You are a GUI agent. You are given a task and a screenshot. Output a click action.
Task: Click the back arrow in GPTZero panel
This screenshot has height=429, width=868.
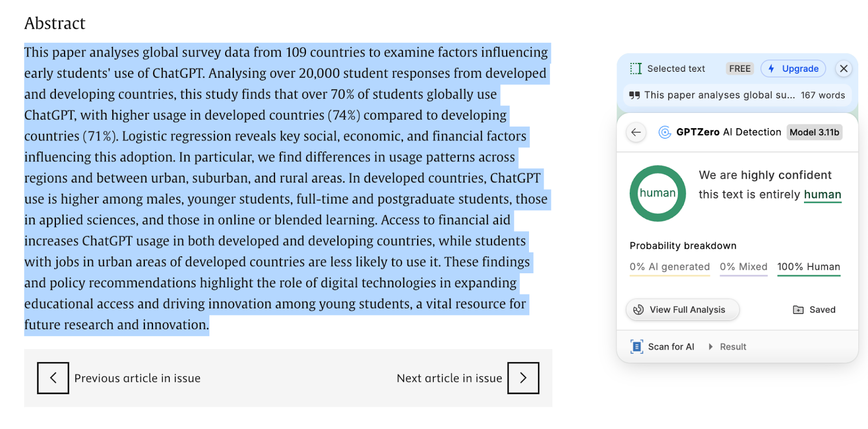click(636, 133)
